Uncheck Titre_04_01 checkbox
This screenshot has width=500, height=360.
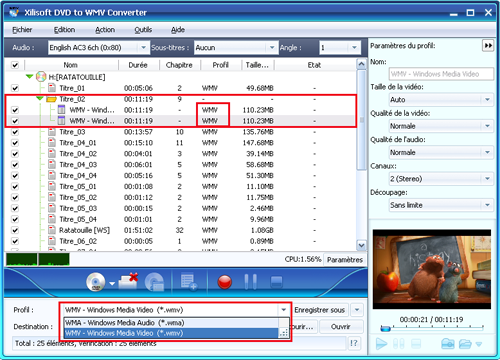point(15,143)
